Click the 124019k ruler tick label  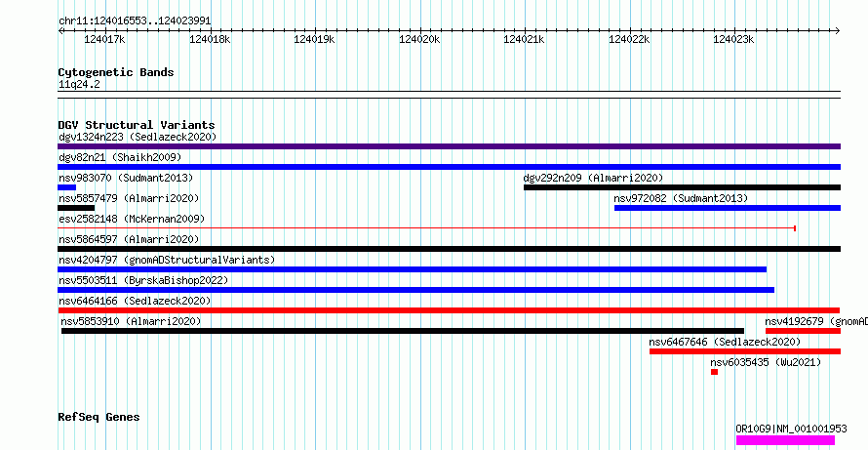[314, 40]
